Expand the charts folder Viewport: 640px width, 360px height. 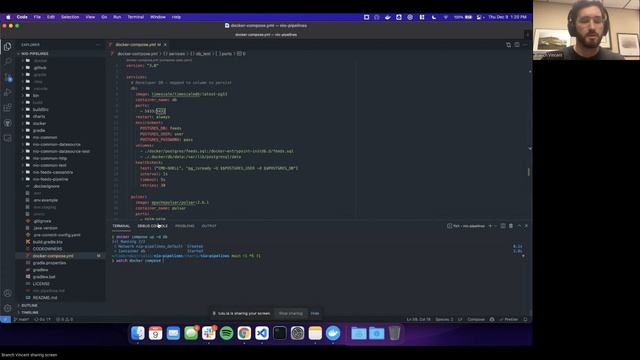(39, 116)
